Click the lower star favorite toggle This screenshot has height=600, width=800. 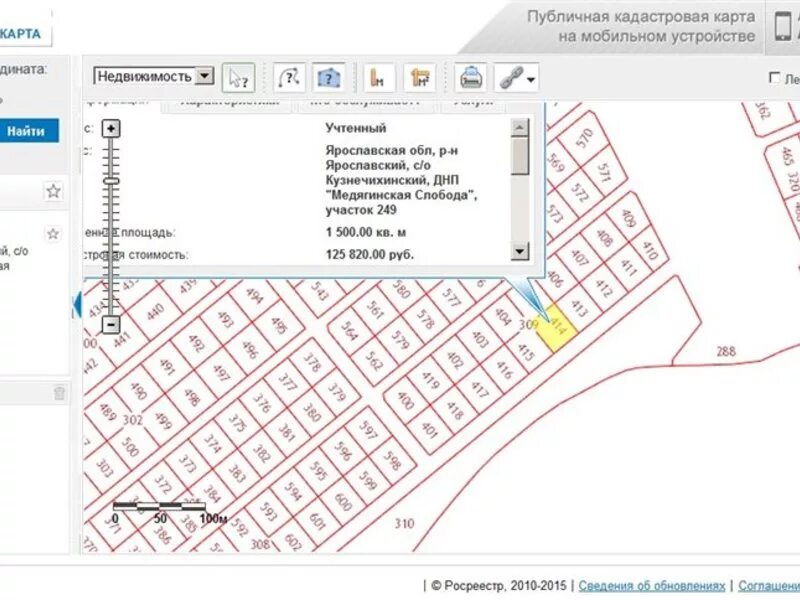(x=53, y=232)
